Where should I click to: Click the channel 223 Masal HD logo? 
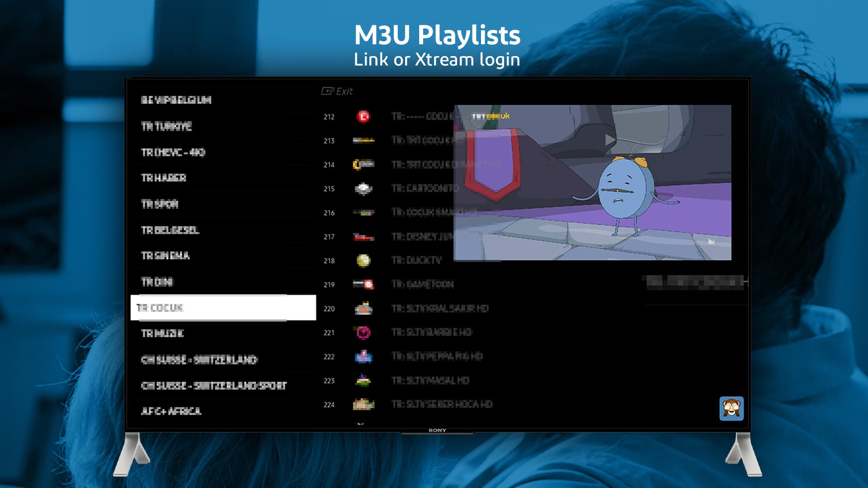364,381
